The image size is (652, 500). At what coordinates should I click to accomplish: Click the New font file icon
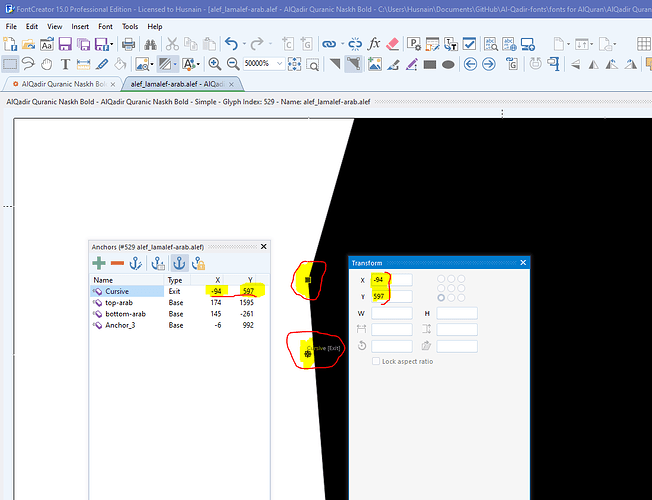[10, 44]
